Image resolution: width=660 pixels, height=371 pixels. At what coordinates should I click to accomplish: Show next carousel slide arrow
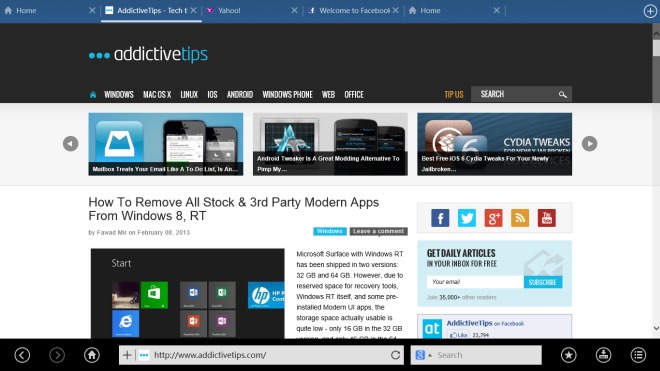coord(589,144)
